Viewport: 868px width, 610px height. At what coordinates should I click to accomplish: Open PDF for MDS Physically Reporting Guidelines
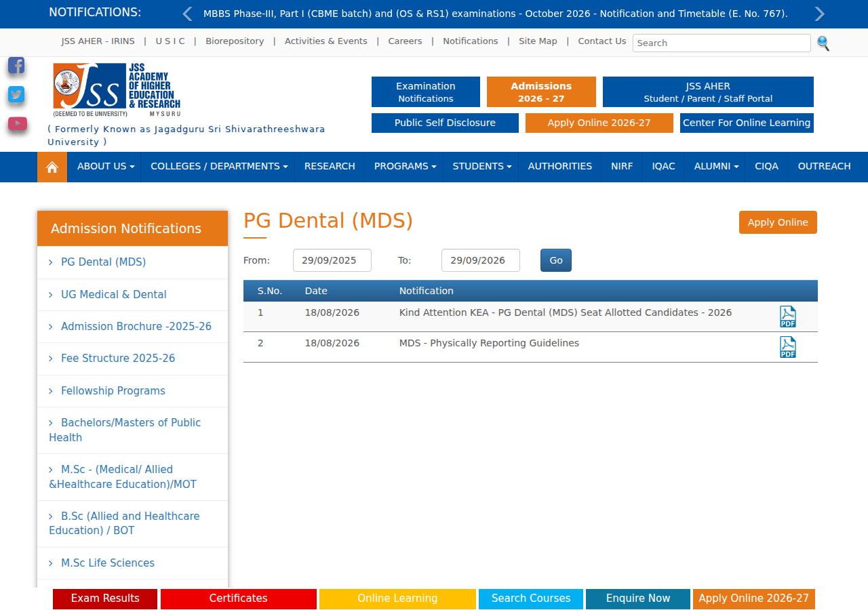point(788,347)
